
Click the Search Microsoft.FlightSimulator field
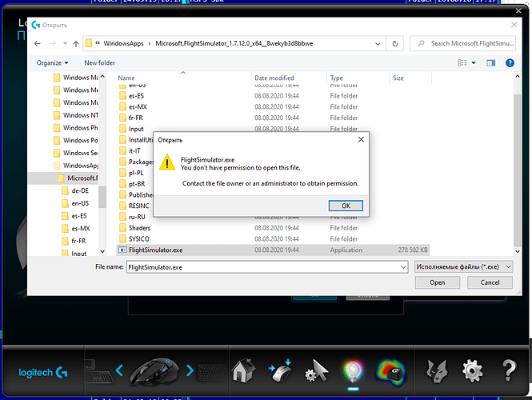click(x=462, y=43)
